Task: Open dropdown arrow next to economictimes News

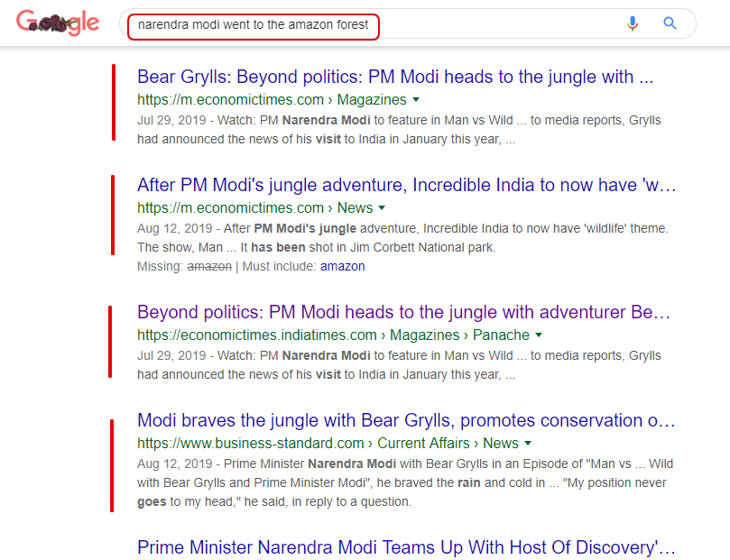Action: (x=382, y=208)
